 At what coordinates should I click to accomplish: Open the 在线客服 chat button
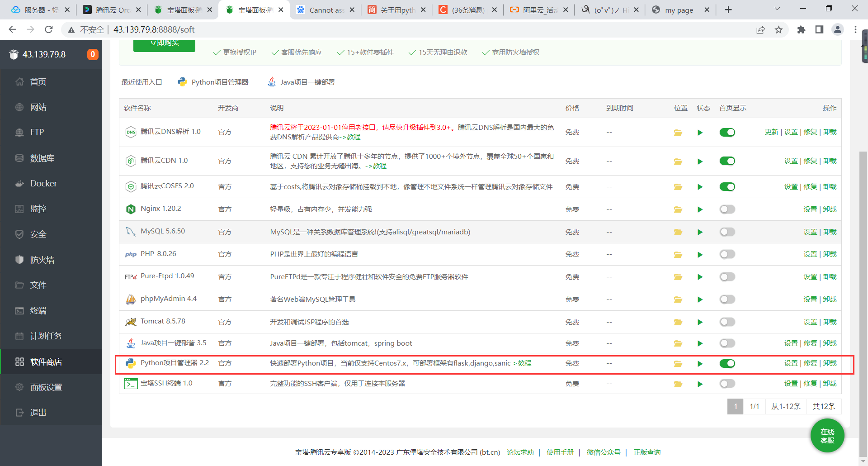(827, 436)
